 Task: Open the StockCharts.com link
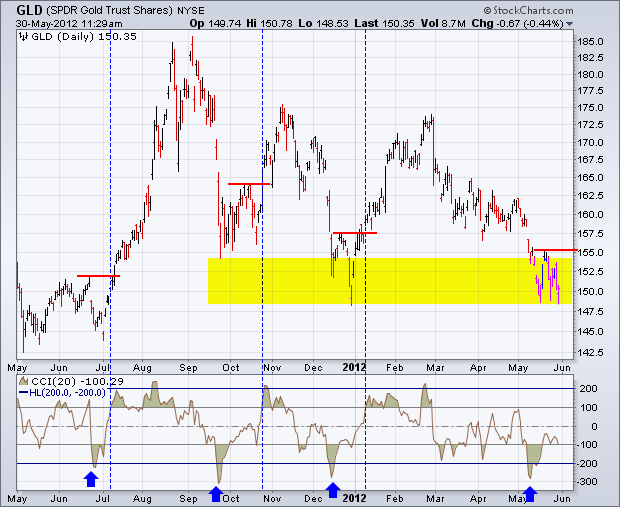pos(528,10)
